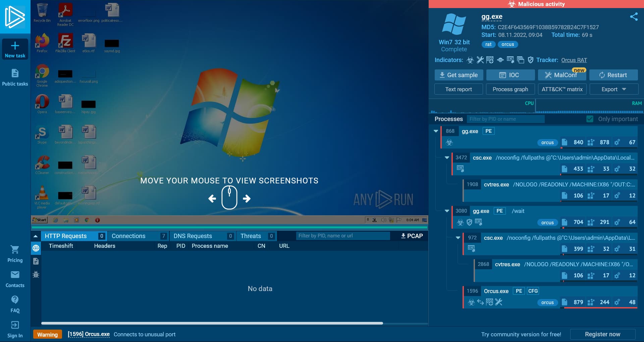This screenshot has width=644, height=342.
Task: Open the Export dropdown
Action: (614, 89)
